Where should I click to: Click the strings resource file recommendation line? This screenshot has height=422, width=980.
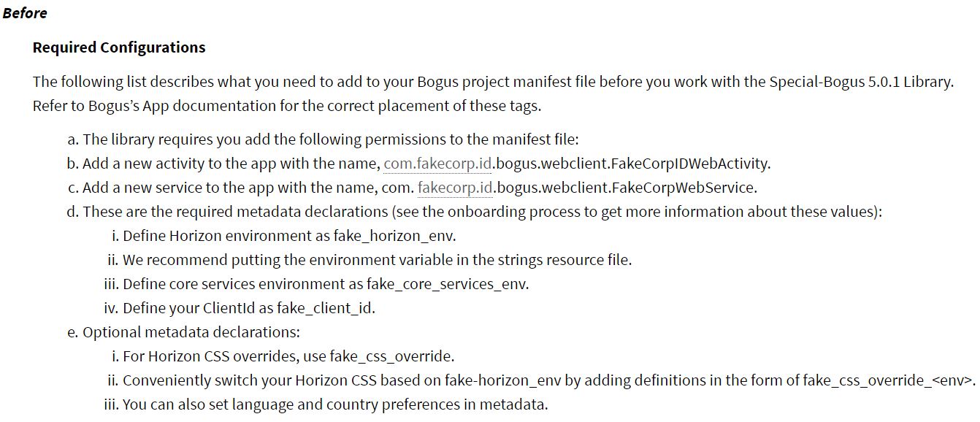coord(370,260)
